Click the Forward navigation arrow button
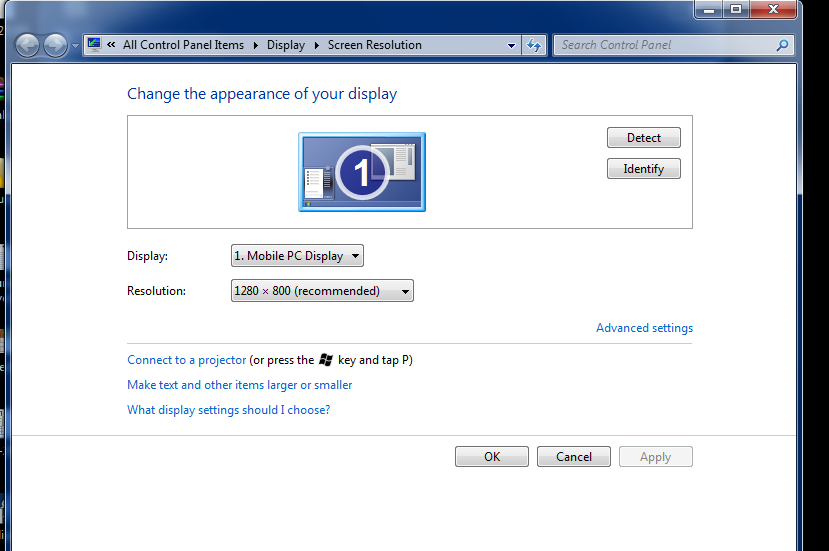Image resolution: width=829 pixels, height=551 pixels. [55, 45]
